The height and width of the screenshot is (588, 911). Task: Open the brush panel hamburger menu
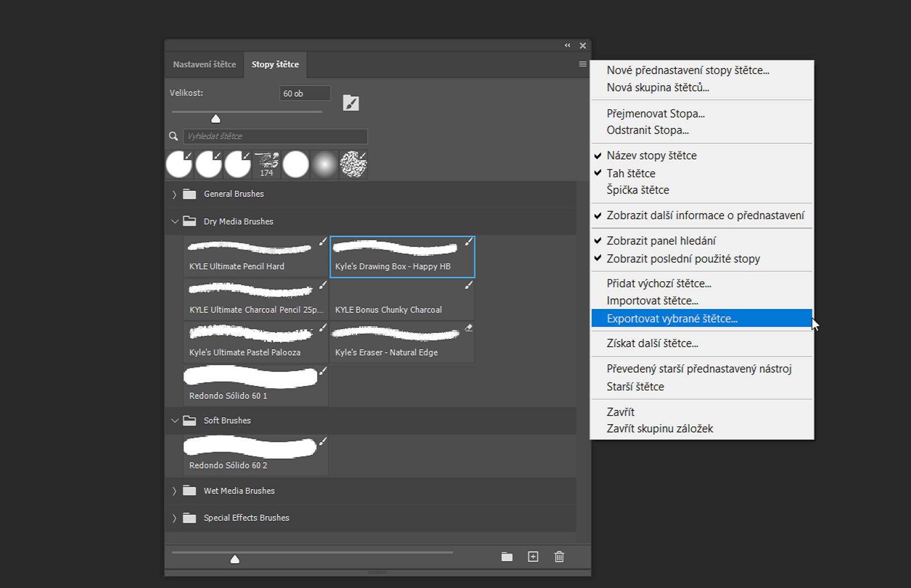[582, 64]
